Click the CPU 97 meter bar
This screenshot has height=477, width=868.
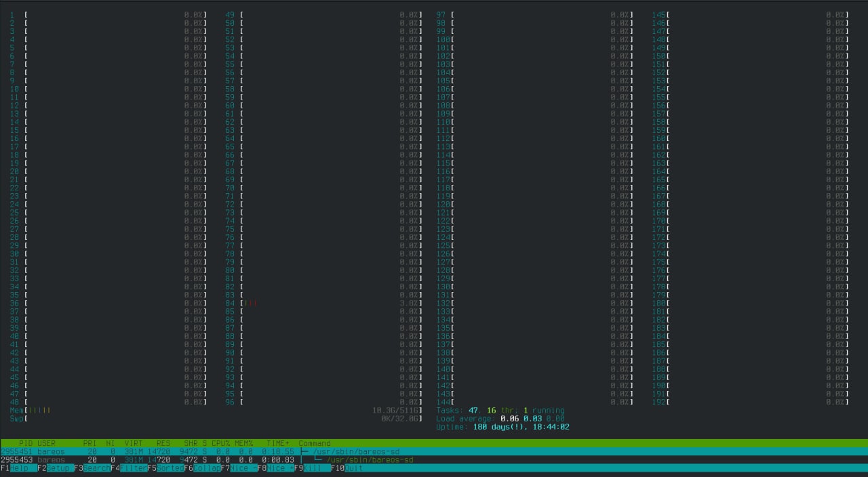click(x=535, y=14)
